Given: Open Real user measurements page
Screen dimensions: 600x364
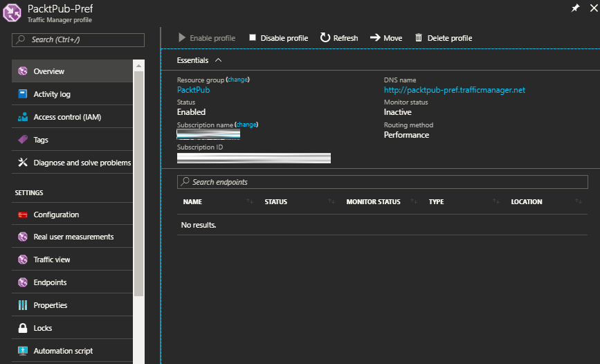Looking at the screenshot, I should point(73,237).
